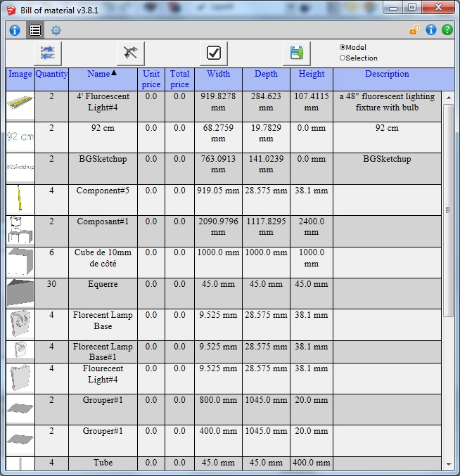Select the Model radio button

[343, 47]
